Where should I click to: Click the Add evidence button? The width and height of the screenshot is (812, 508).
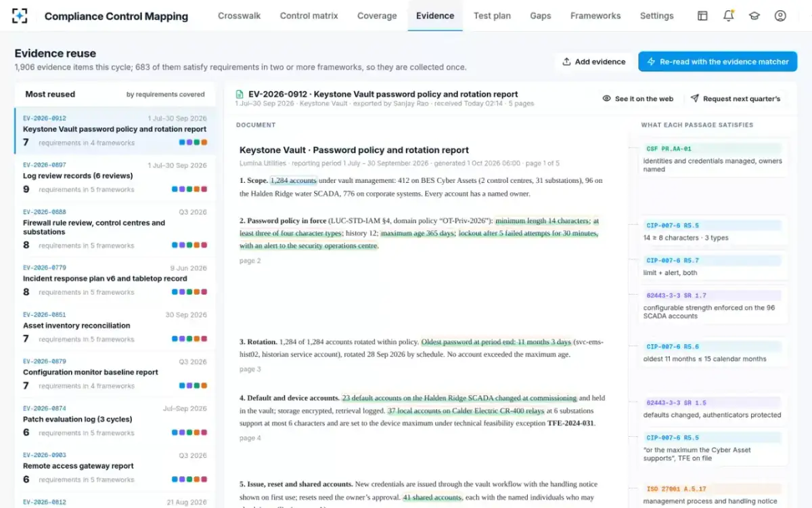point(593,62)
